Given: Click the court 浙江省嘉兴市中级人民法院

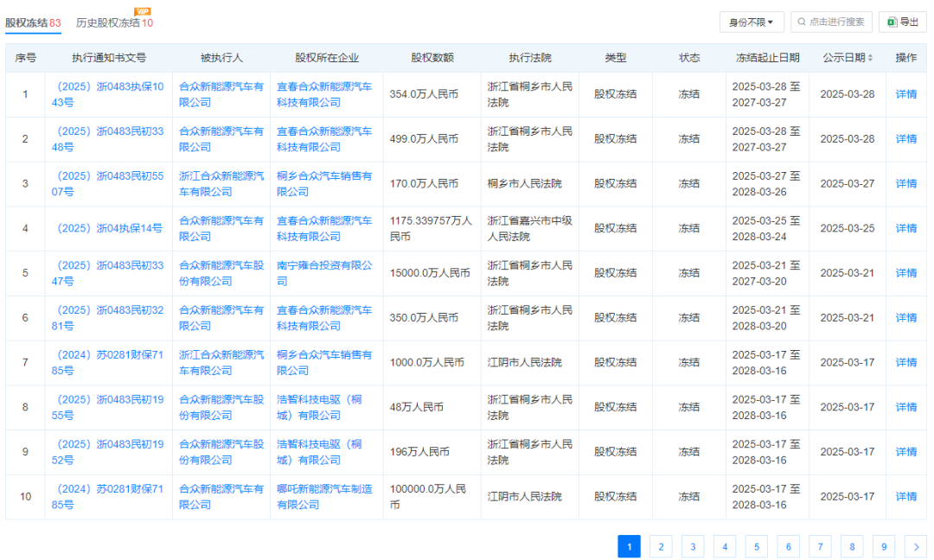Looking at the screenshot, I should coord(529,228).
